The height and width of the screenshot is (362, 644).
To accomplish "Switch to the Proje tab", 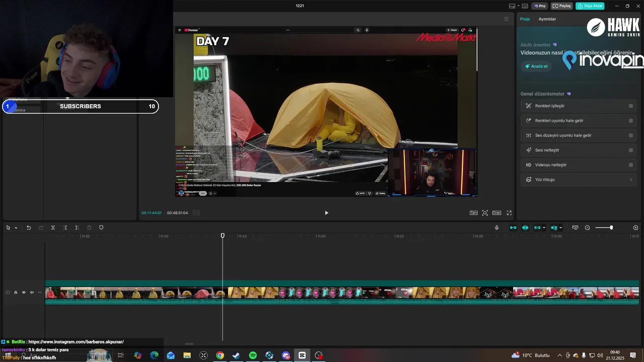I will [x=525, y=19].
